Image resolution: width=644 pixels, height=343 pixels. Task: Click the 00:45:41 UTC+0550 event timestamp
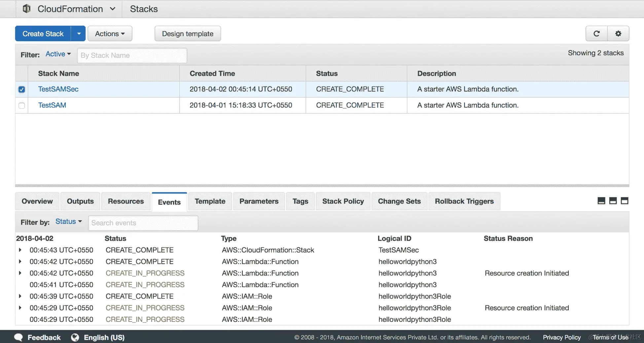pyautogui.click(x=61, y=285)
